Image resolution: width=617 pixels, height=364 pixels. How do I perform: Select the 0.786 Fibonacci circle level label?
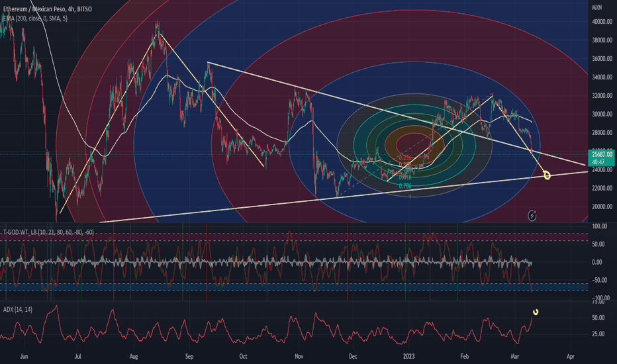pyautogui.click(x=405, y=186)
